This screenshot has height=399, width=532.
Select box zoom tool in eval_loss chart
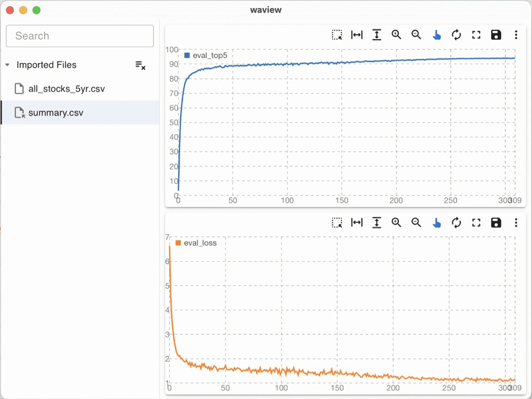pyautogui.click(x=337, y=223)
